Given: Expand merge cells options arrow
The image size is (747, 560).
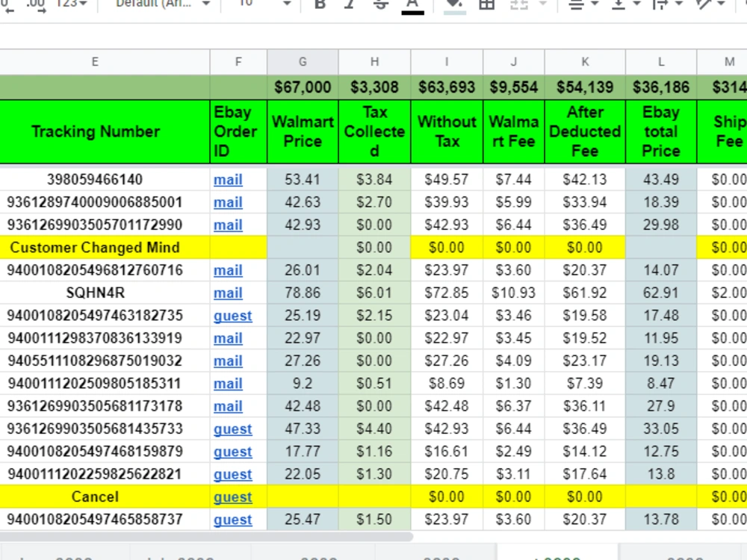Looking at the screenshot, I should [x=542, y=4].
